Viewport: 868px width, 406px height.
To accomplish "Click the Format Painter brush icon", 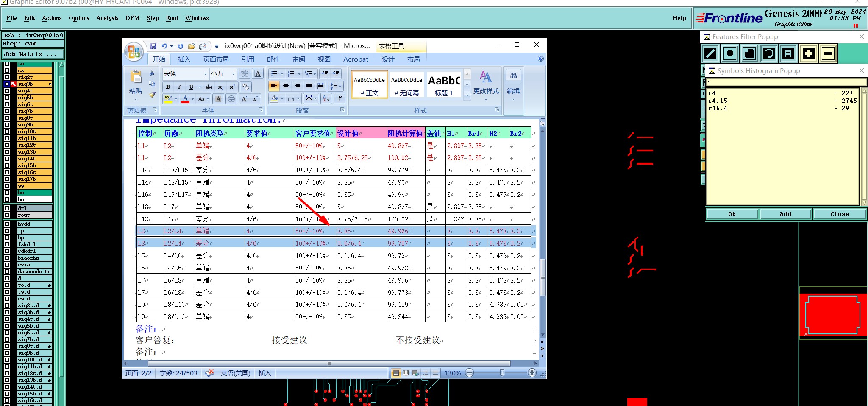I will 152,95.
